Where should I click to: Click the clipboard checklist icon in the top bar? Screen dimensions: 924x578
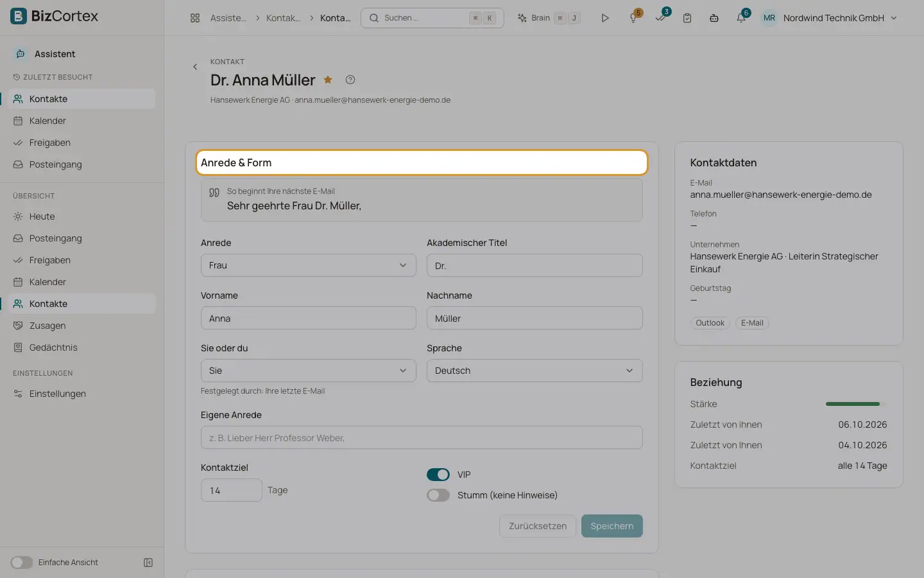687,18
